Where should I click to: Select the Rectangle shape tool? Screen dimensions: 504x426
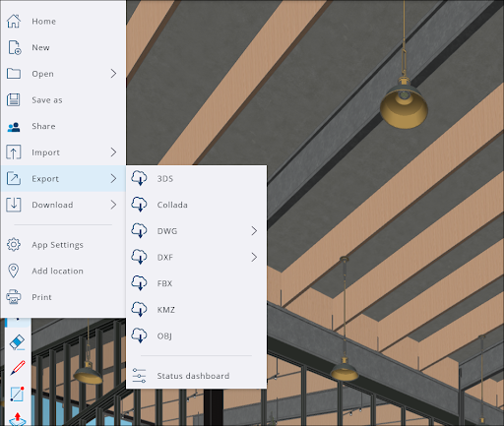pyautogui.click(x=17, y=394)
